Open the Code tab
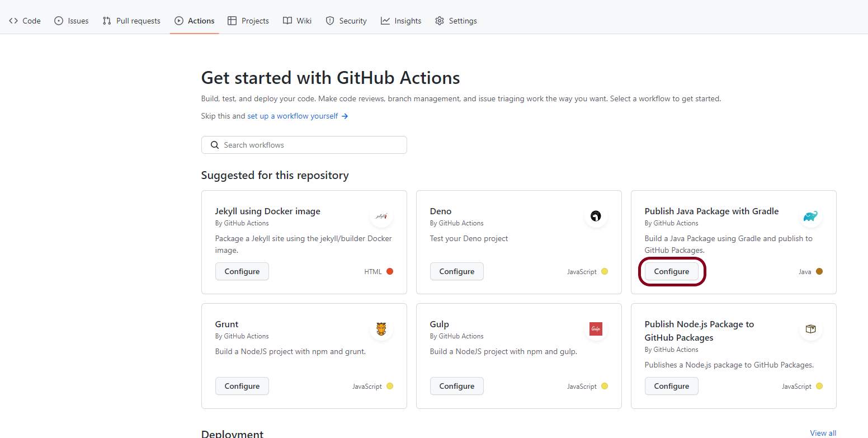This screenshot has width=868, height=438. (25, 21)
